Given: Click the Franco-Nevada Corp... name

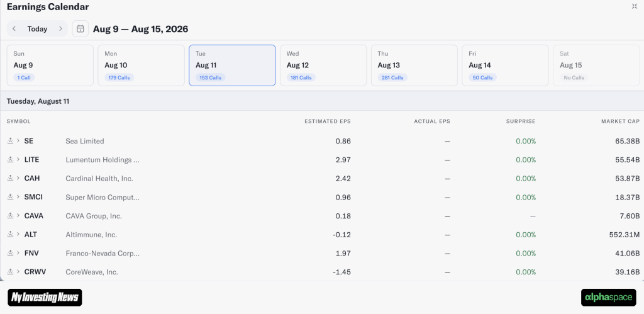Looking at the screenshot, I should (103, 253).
